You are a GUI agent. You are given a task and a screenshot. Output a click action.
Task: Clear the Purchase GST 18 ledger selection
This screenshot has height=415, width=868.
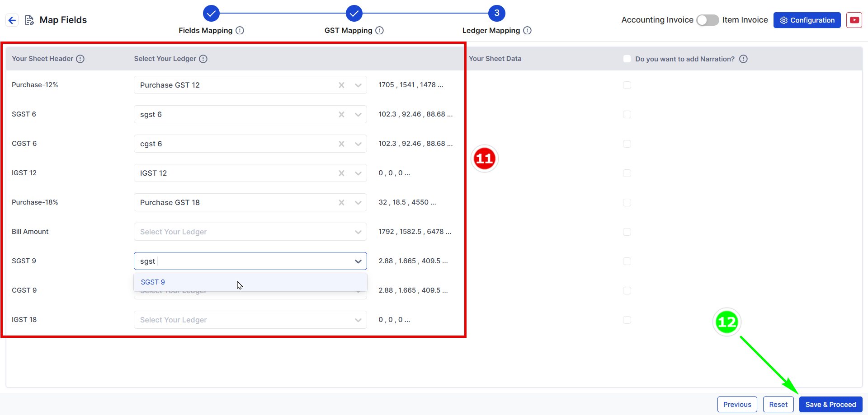point(342,202)
